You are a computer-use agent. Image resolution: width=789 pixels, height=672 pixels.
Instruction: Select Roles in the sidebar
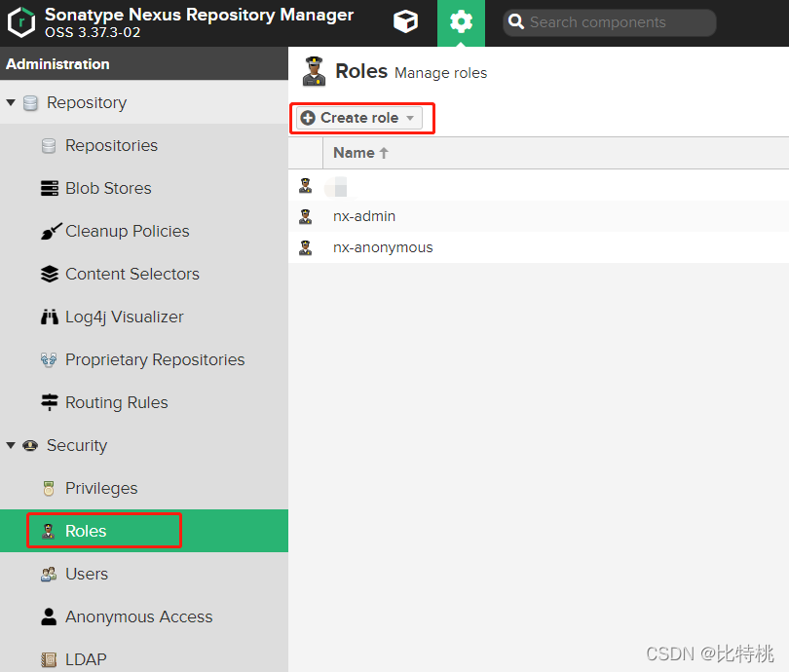pos(86,531)
